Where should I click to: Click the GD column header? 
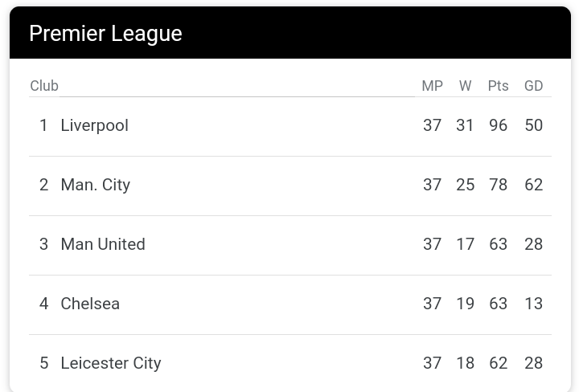533,86
